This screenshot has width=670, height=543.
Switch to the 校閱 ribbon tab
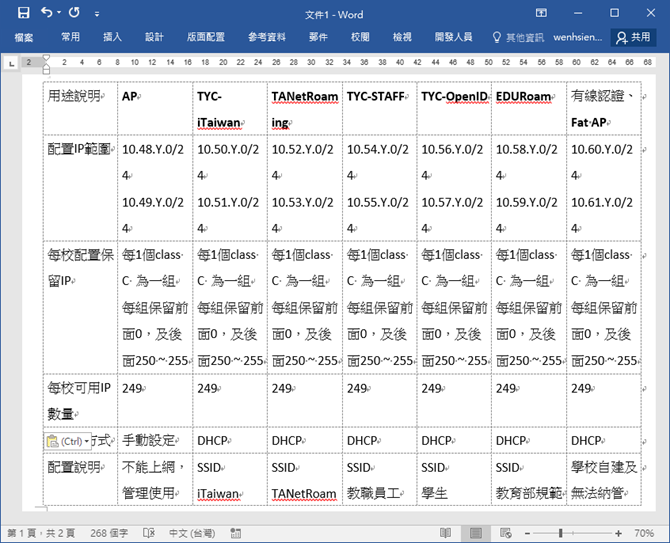[360, 37]
